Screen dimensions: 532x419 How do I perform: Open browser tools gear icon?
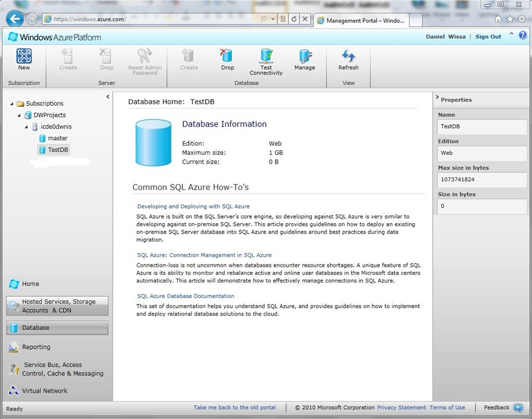click(x=522, y=19)
